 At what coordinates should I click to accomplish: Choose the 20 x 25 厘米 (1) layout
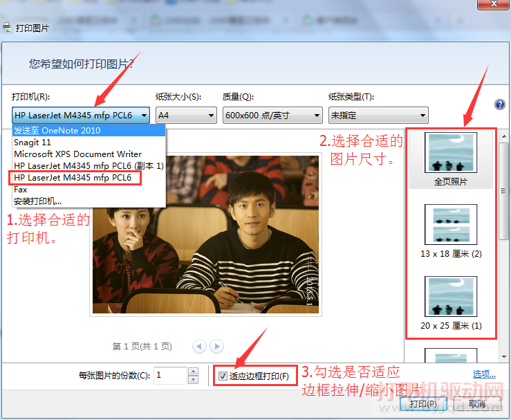point(451,303)
